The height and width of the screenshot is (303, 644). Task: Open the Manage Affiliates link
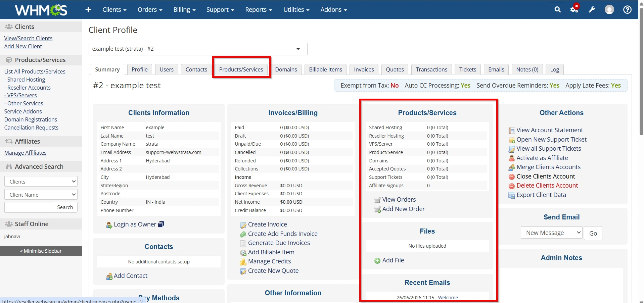[25, 153]
